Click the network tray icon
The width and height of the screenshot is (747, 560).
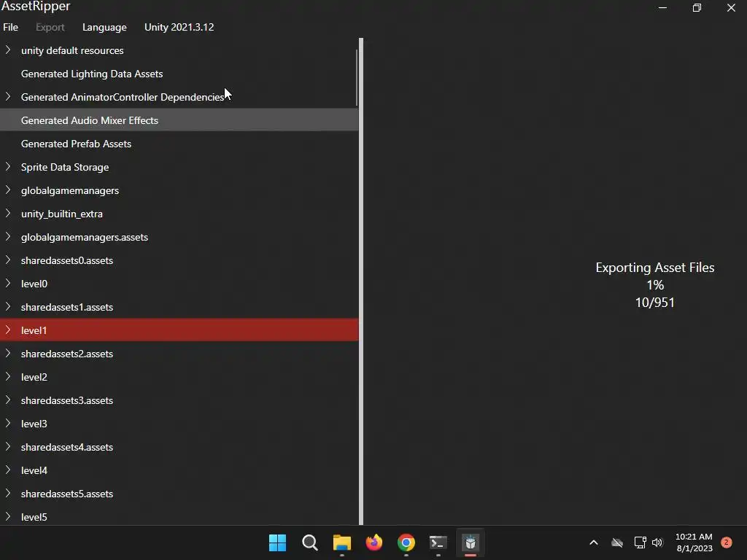tap(640, 542)
